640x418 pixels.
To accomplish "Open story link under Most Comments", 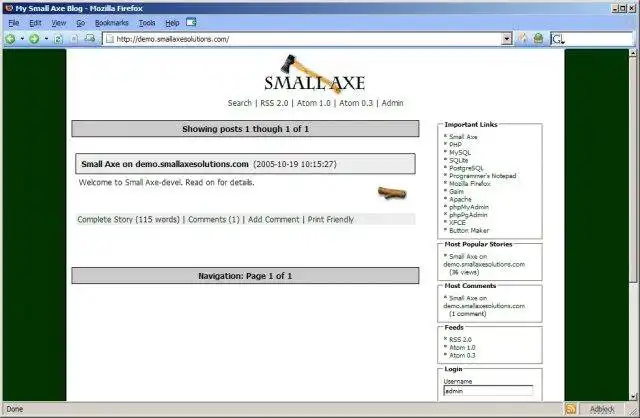I will coord(484,302).
